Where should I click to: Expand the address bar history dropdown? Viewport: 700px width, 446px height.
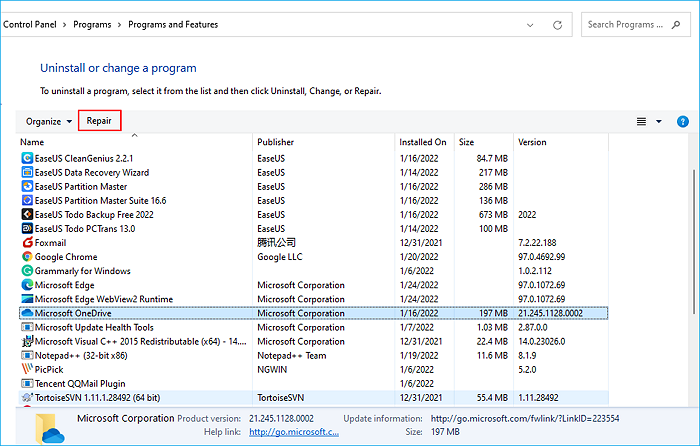[530, 25]
